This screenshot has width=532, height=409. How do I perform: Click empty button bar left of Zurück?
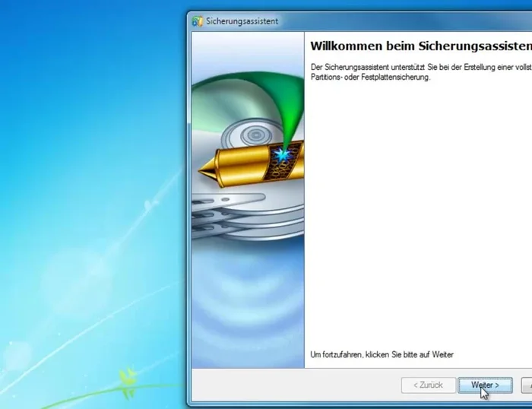pyautogui.click(x=296, y=385)
